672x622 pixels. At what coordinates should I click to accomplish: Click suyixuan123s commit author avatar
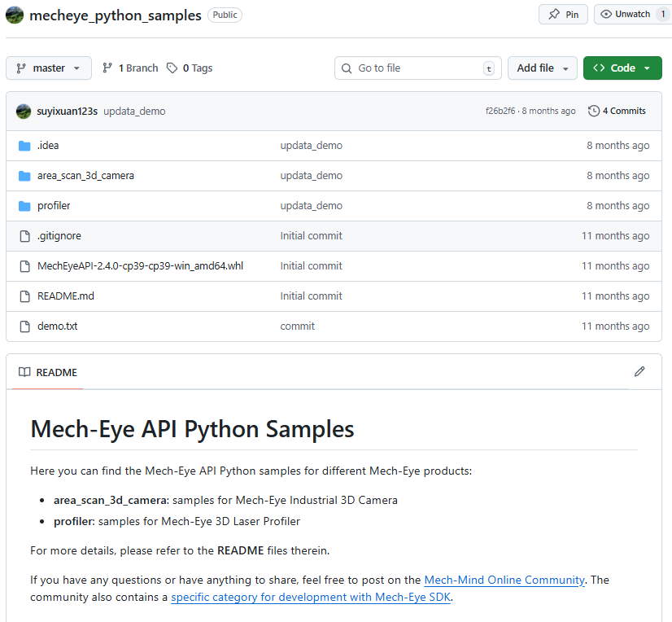tap(24, 112)
